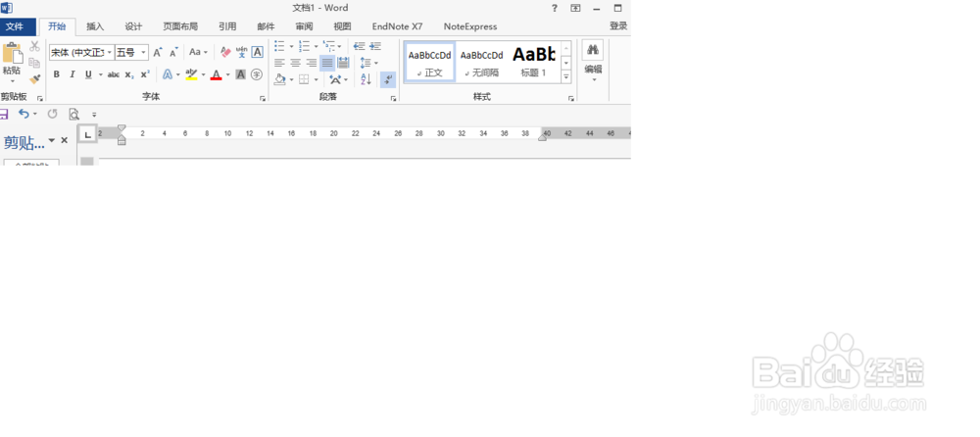The height and width of the screenshot is (437, 980).
Task: Open the clipboard pane launcher in 剪贴板 group
Action: [39, 99]
